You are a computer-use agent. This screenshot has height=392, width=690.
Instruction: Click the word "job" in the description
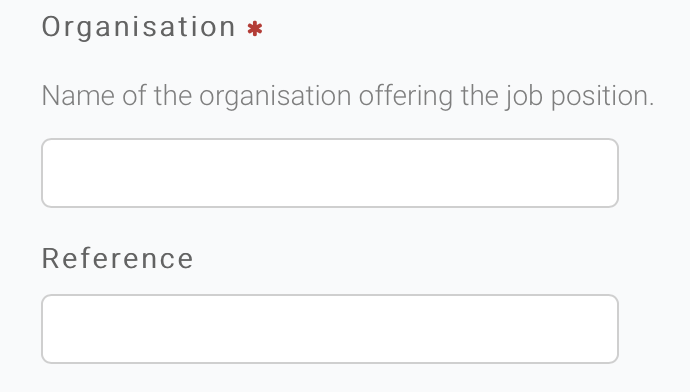524,97
